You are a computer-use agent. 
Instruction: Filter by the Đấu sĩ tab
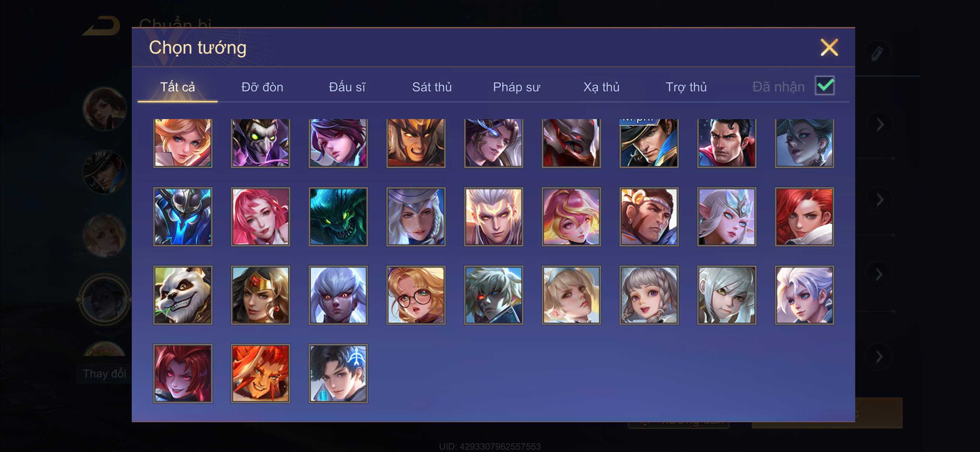pos(347,87)
